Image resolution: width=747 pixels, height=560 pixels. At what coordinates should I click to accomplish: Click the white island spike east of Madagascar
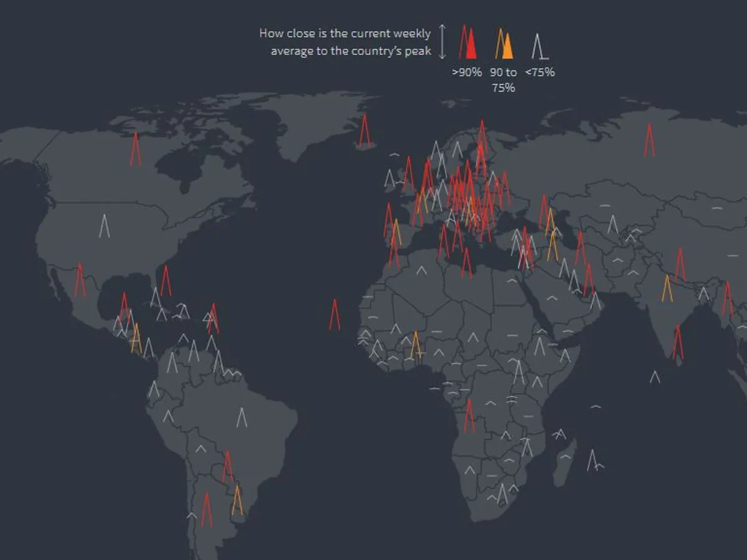click(x=592, y=460)
